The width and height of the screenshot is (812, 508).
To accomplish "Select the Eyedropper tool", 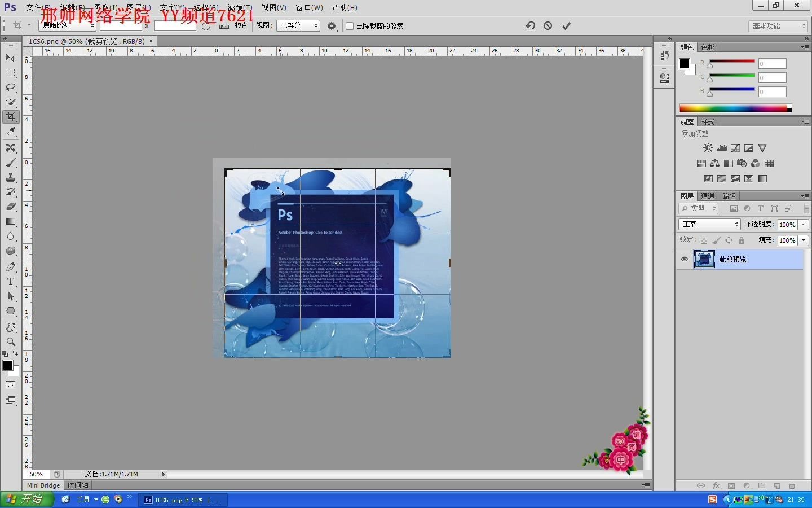I will [x=11, y=132].
